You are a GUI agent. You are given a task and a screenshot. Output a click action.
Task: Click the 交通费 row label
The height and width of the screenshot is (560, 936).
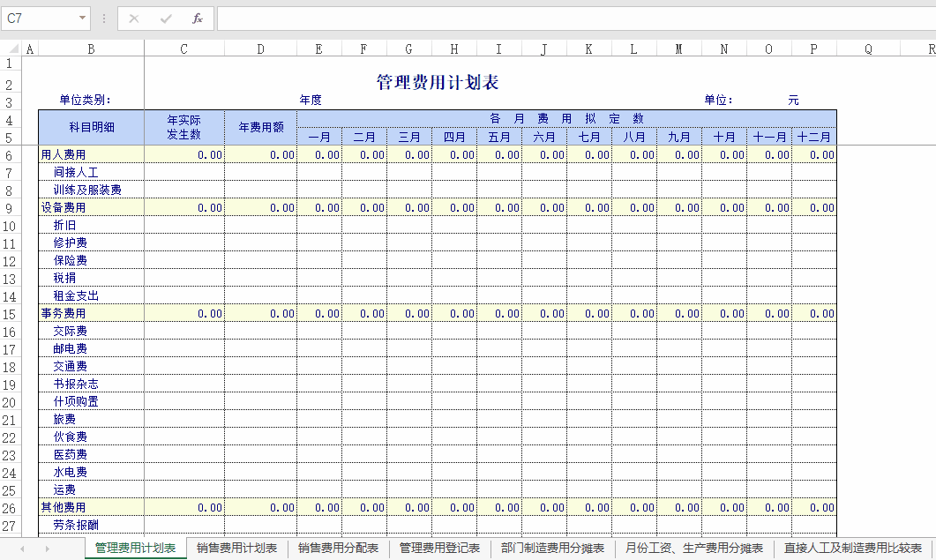pos(70,366)
